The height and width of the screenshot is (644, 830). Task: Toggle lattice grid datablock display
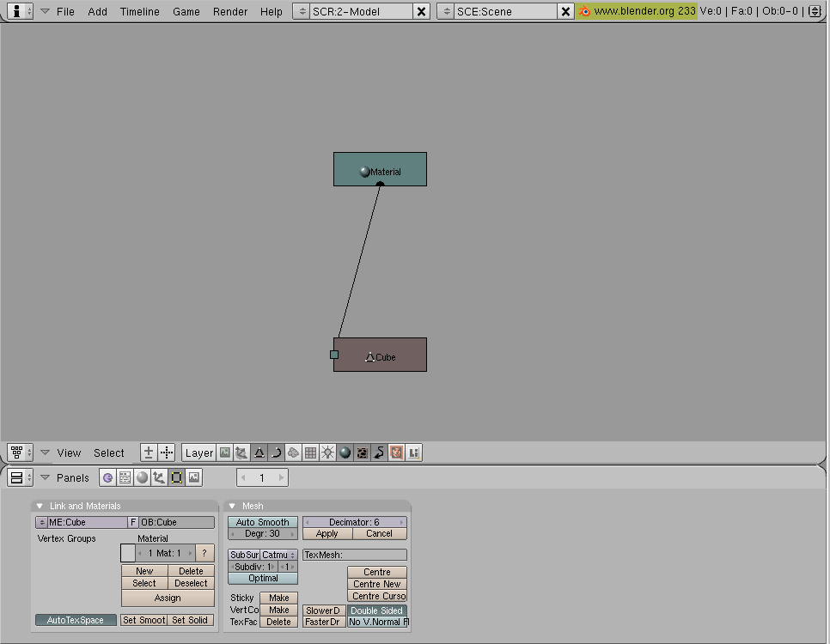pyautogui.click(x=310, y=453)
